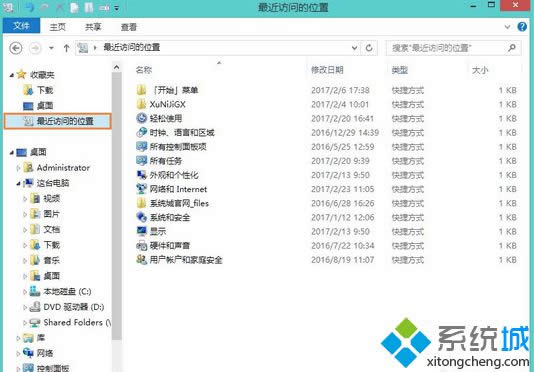Screen dimensions: 534x372
Task: Collapse the top-level 桌面 tree node
Action: click(12, 152)
